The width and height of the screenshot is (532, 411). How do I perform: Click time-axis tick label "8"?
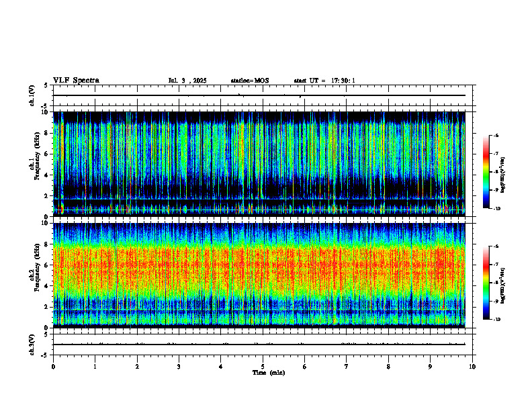pos(388,367)
